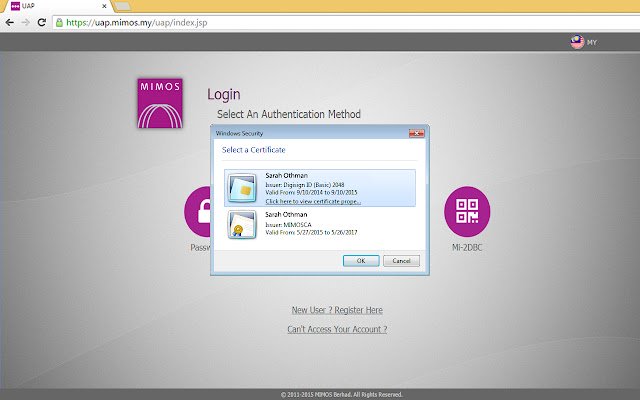640x400 pixels.
Task: Click the Mi-2DBC label
Action: pos(467,247)
